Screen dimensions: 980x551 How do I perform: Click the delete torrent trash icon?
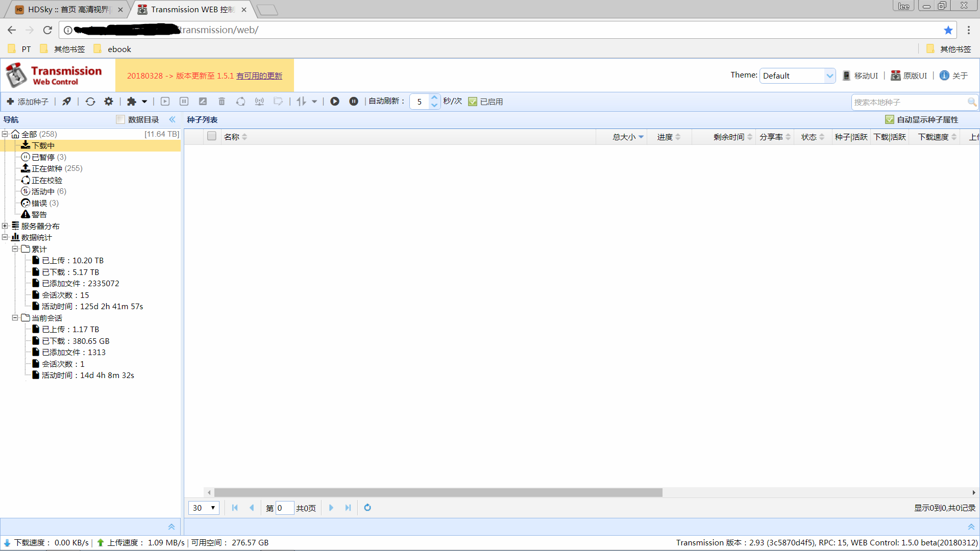222,102
